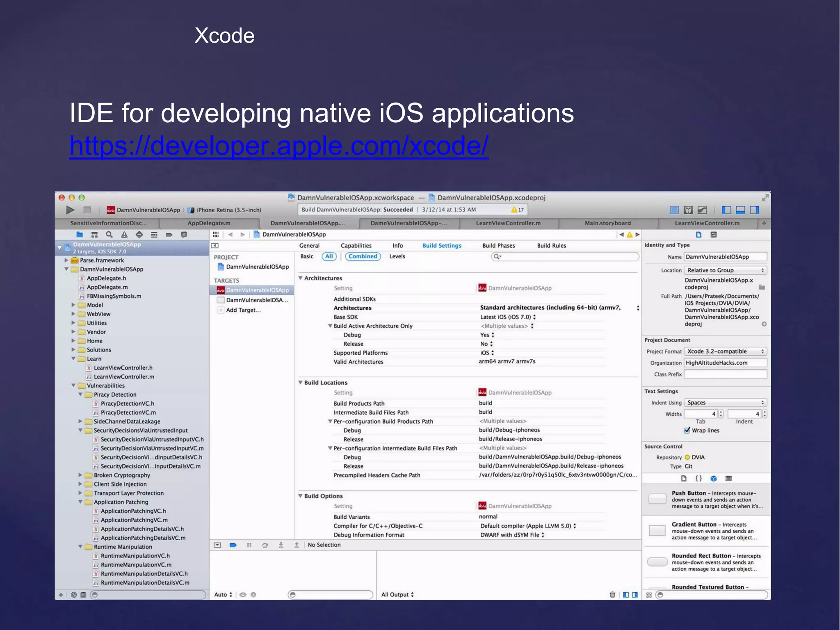840x630 pixels.
Task: Click the Run (play) button in toolbar
Action: [70, 210]
